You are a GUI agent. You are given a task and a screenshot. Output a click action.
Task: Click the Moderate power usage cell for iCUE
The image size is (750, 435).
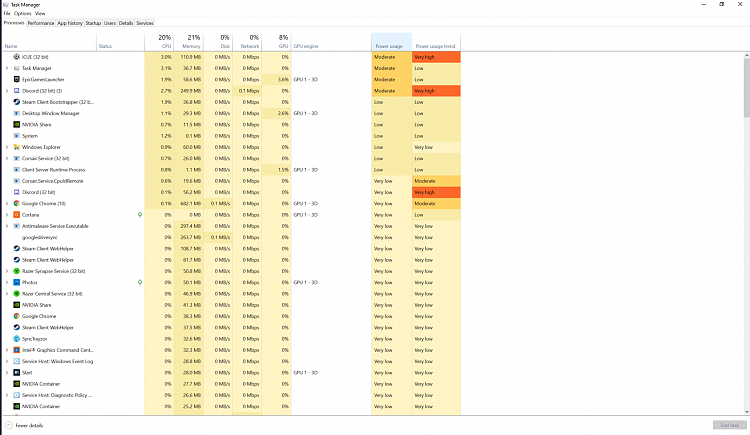391,57
